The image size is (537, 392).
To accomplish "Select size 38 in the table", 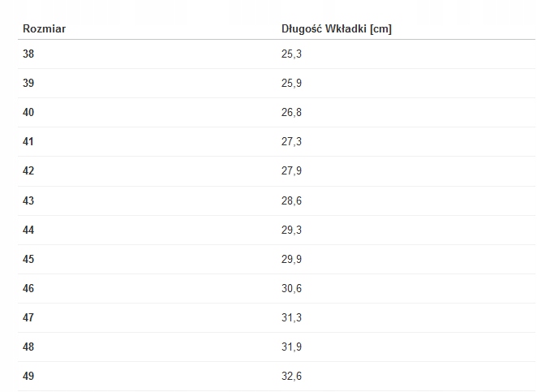I will (29, 54).
